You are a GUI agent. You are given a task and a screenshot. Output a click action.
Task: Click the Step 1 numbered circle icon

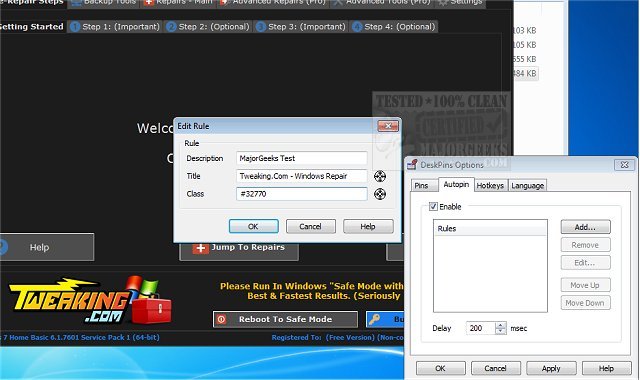[x=75, y=27]
